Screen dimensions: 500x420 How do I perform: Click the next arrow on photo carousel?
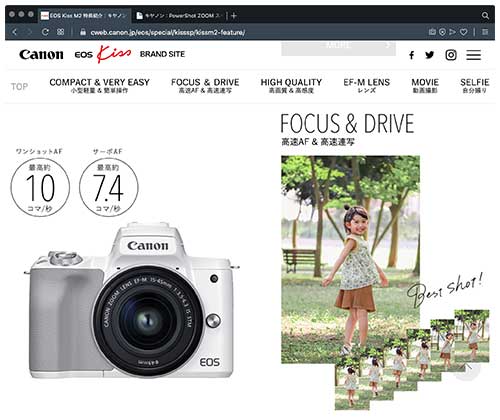tap(468, 369)
